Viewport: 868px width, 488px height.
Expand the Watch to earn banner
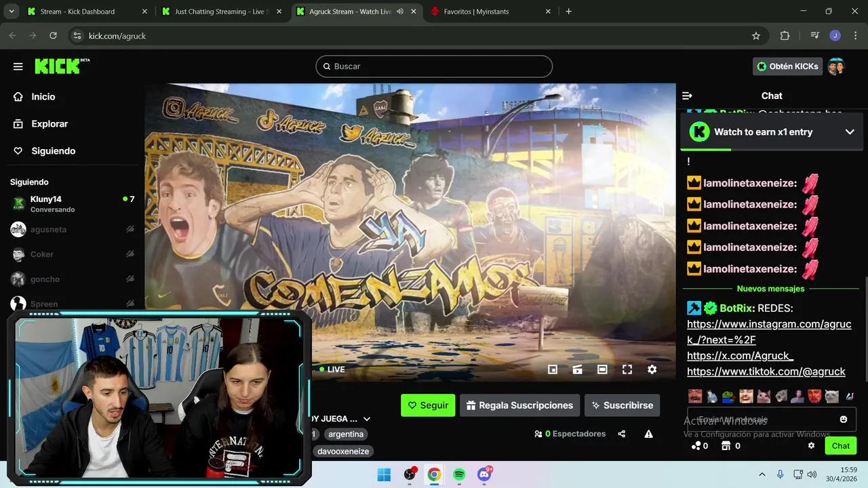pos(850,132)
